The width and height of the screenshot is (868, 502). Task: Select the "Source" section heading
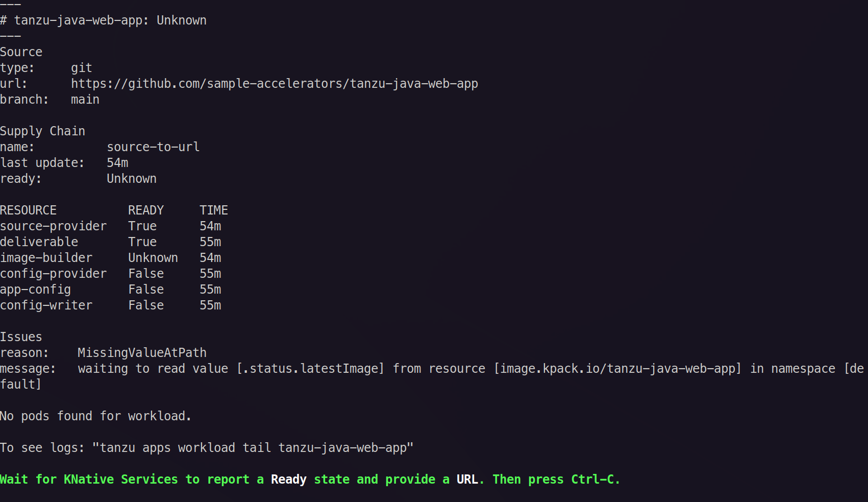(x=21, y=52)
